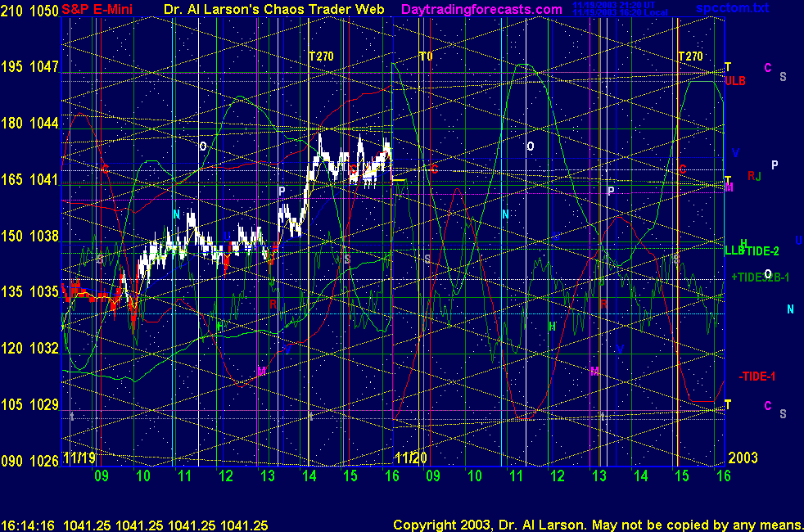The width and height of the screenshot is (804, 532).
Task: Click the 1026 price axis label
Action: click(45, 461)
